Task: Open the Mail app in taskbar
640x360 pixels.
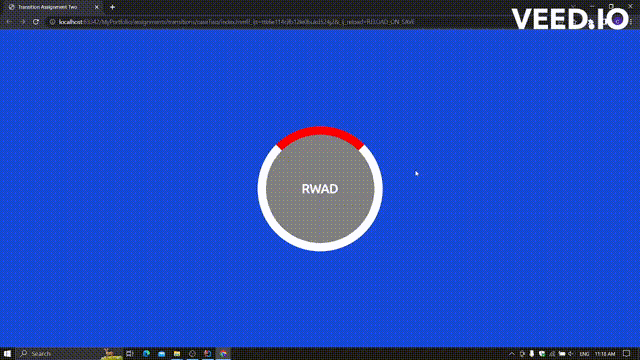Action: coord(161,353)
